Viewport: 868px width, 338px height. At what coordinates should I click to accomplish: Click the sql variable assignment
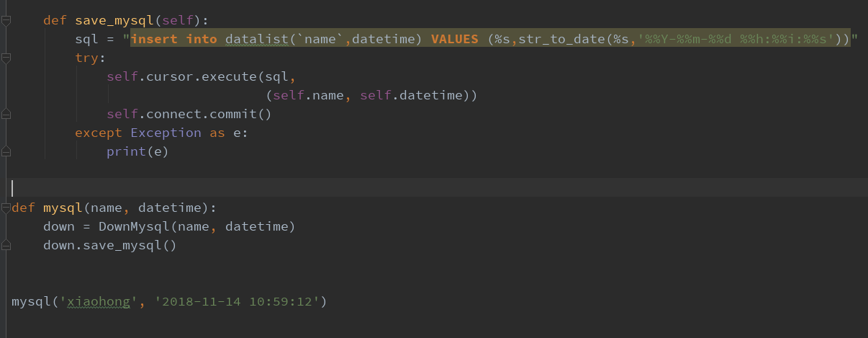click(x=86, y=39)
